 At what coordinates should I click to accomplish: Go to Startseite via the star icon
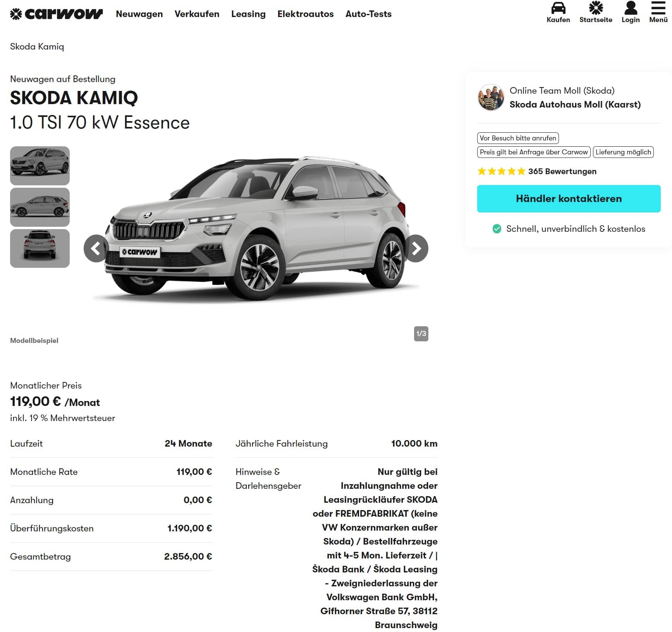(596, 8)
